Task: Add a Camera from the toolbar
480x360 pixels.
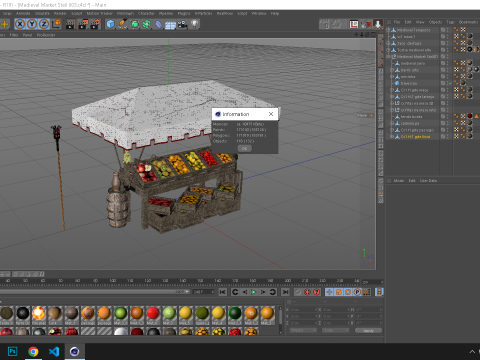Action: 182,24
